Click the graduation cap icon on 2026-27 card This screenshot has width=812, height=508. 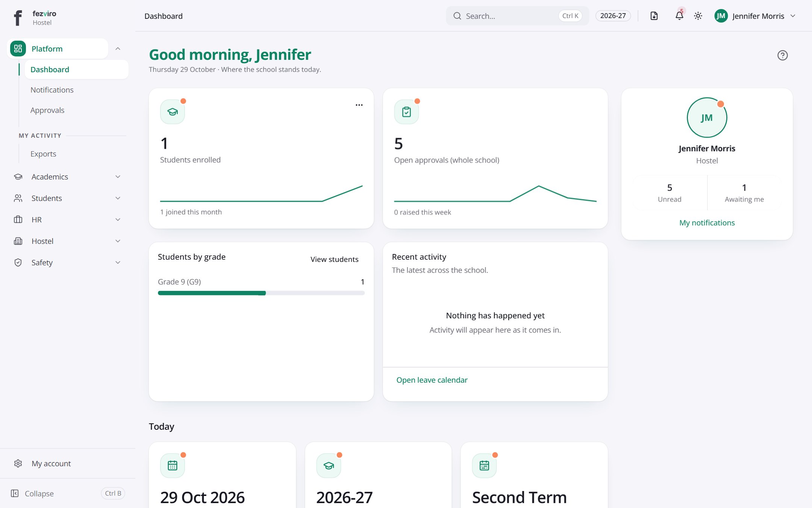click(329, 465)
